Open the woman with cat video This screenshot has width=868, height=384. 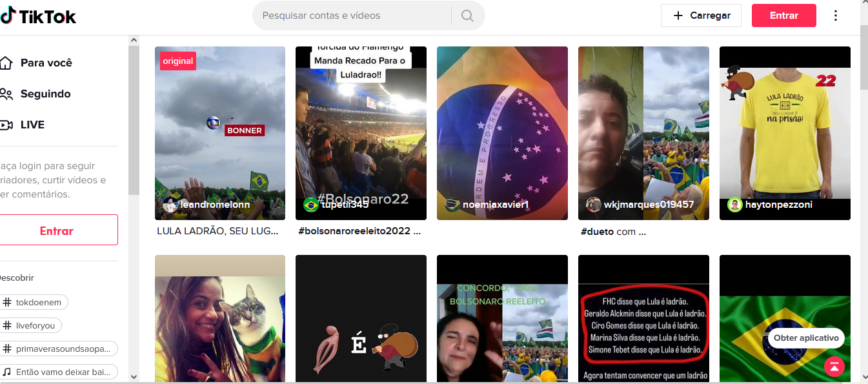(x=220, y=318)
